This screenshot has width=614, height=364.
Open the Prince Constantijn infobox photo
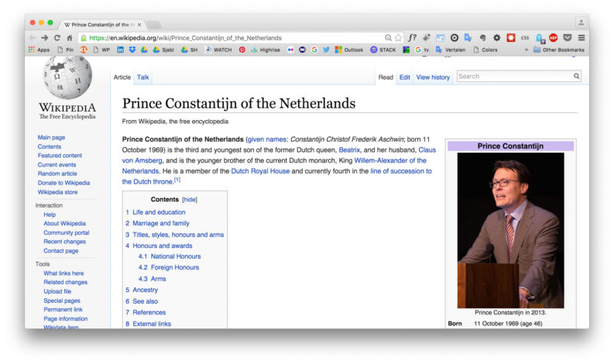point(510,230)
